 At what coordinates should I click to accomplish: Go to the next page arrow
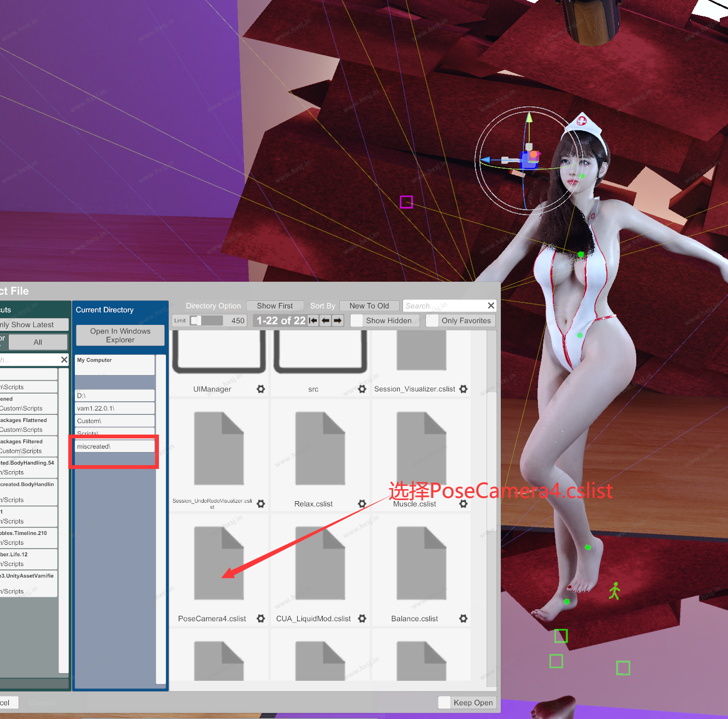tap(338, 320)
